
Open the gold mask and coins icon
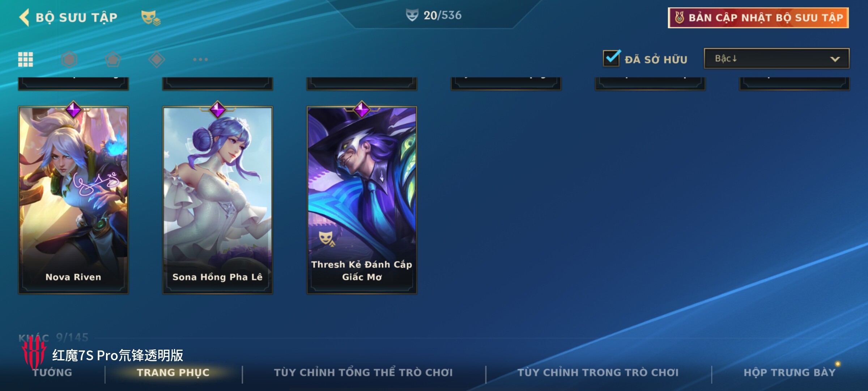pos(150,17)
